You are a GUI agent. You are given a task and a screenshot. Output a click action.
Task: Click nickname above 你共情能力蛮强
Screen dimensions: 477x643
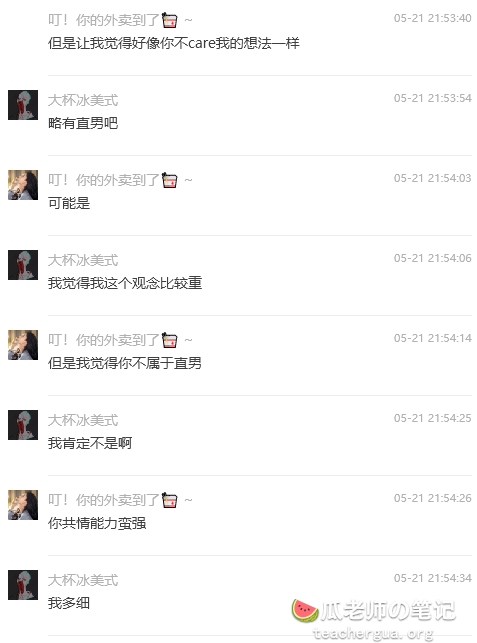pos(120,500)
